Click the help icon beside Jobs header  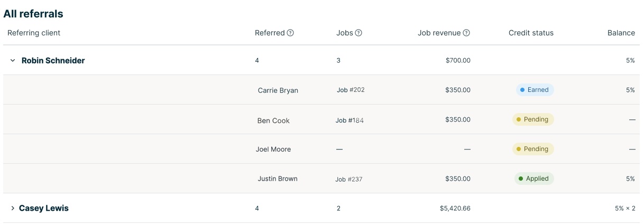point(358,33)
